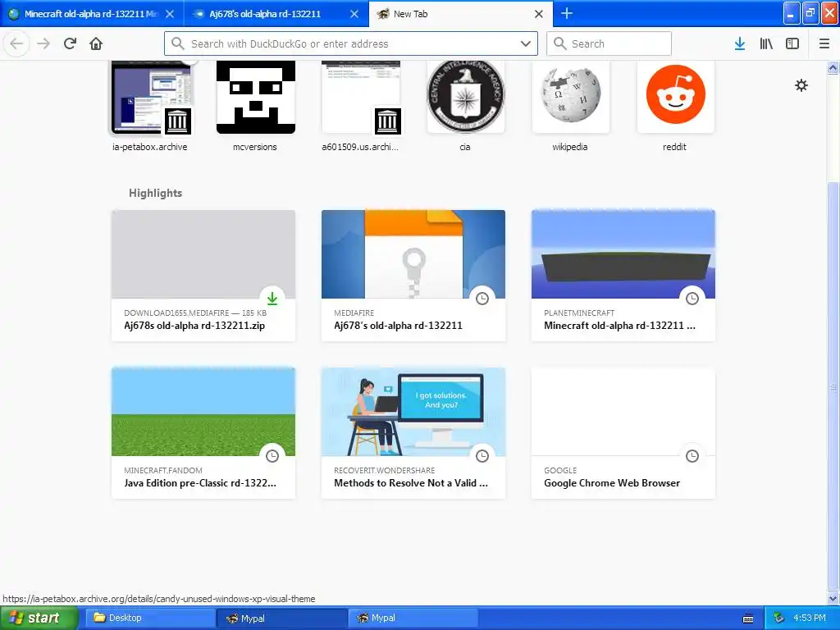Switch to Aj678's old-alpha rd-132211 tab

point(276,14)
